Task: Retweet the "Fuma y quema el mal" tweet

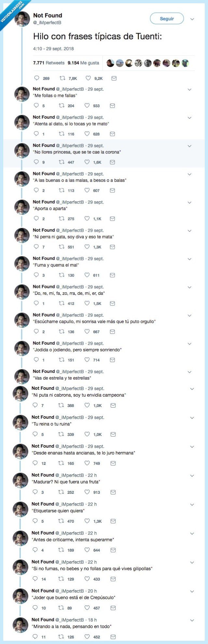Action: click(x=61, y=275)
